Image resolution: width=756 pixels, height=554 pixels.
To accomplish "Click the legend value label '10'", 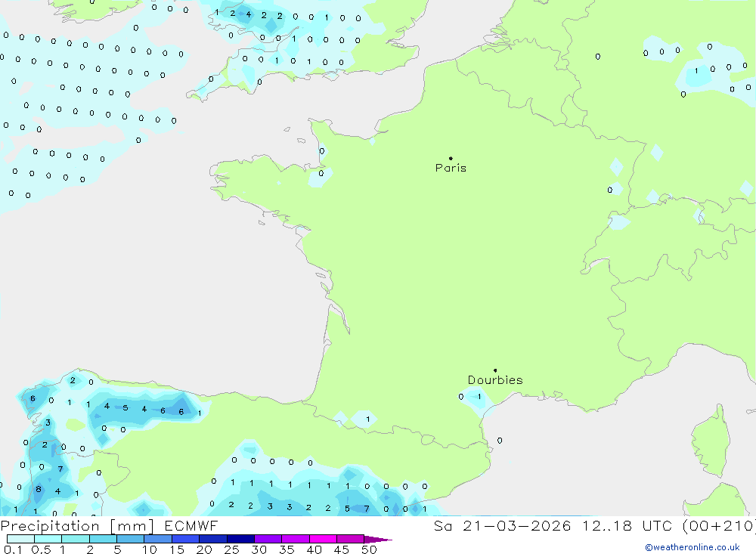I will 150,549.
